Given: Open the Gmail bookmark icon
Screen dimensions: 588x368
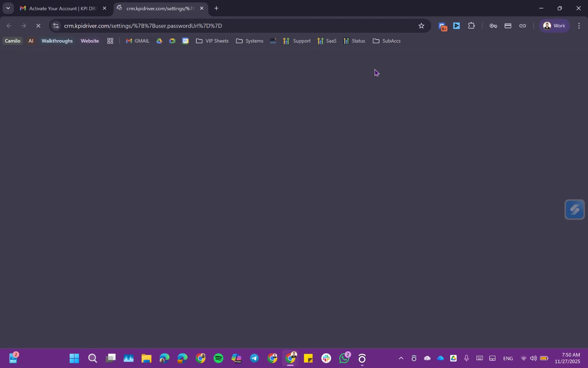Looking at the screenshot, I should [129, 41].
